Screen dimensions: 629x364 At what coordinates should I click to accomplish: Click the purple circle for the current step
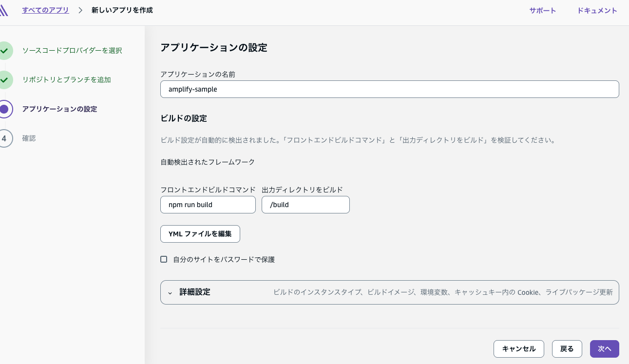(x=4, y=109)
